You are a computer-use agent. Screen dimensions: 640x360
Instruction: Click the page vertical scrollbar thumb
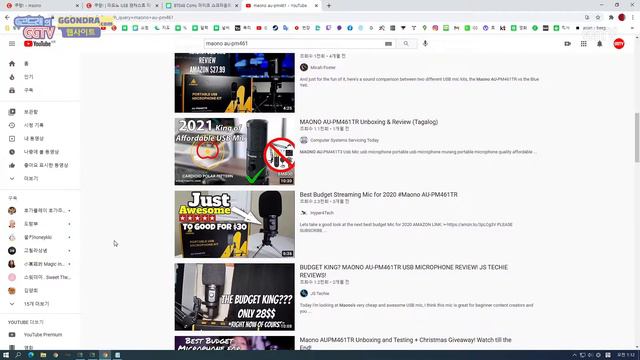tap(637, 138)
